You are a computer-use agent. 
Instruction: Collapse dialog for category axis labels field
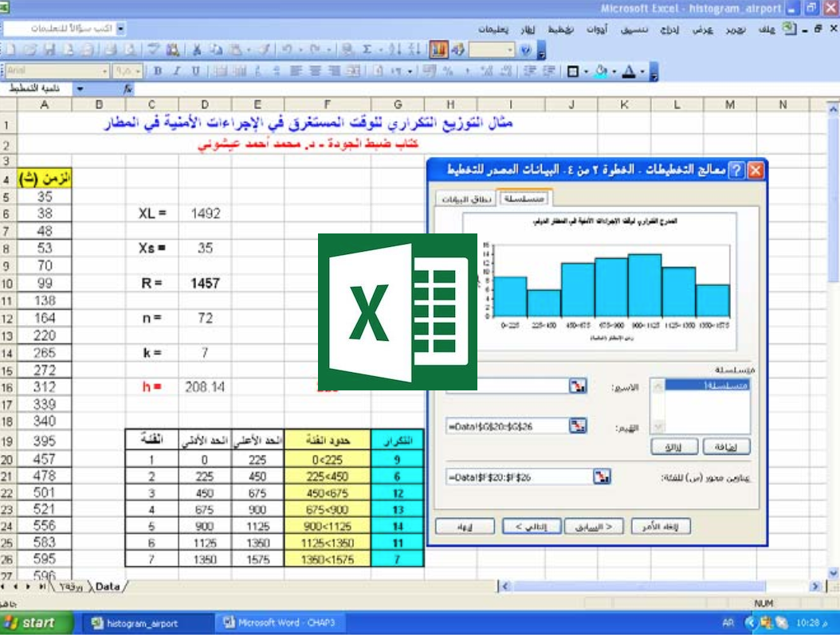602,476
